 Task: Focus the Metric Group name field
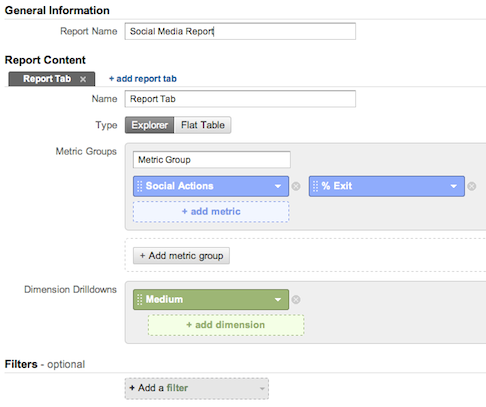[x=212, y=160]
